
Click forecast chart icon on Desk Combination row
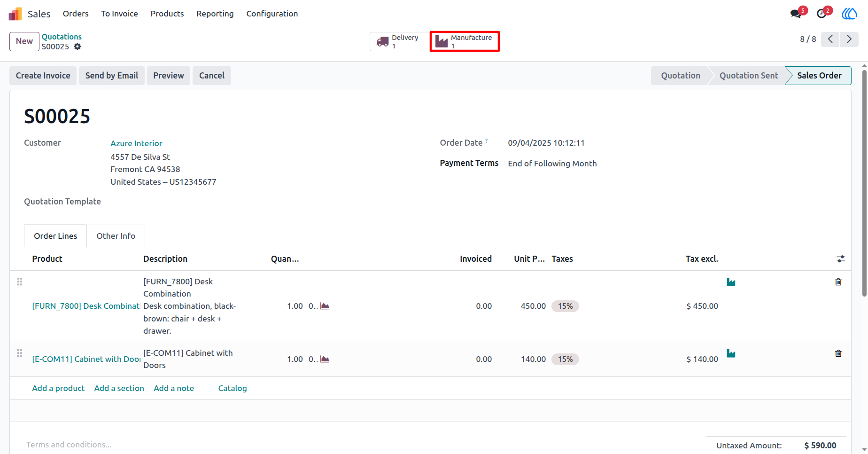(325, 306)
